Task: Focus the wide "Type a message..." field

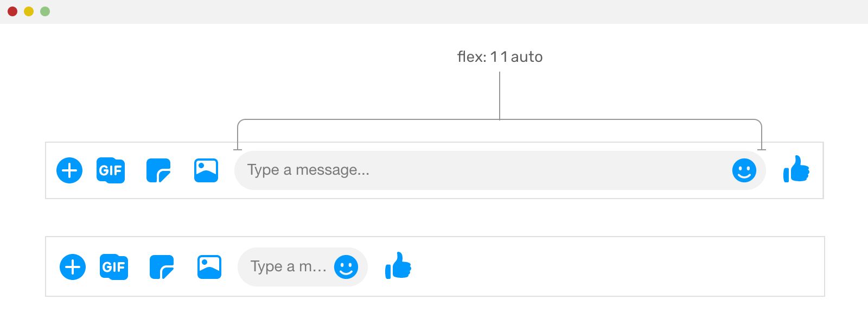Action: point(500,170)
